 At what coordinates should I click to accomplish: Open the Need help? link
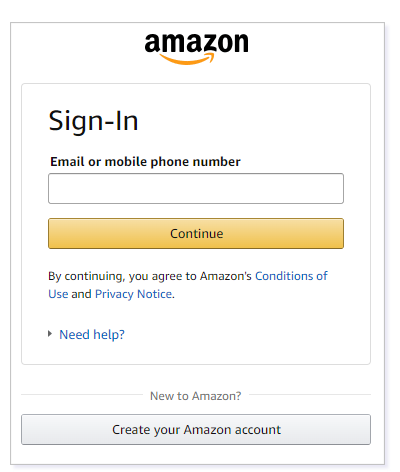click(92, 334)
